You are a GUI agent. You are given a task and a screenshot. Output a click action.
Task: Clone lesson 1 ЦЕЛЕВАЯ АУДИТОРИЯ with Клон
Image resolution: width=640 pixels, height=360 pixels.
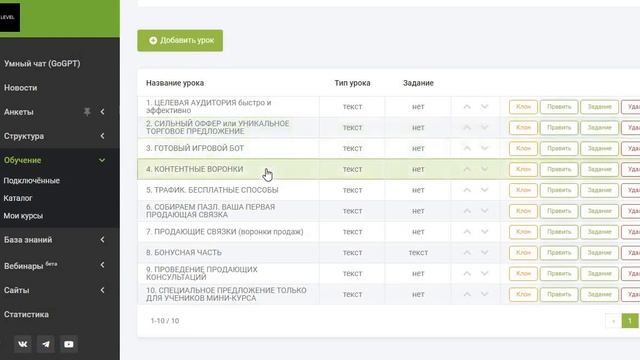tap(523, 107)
